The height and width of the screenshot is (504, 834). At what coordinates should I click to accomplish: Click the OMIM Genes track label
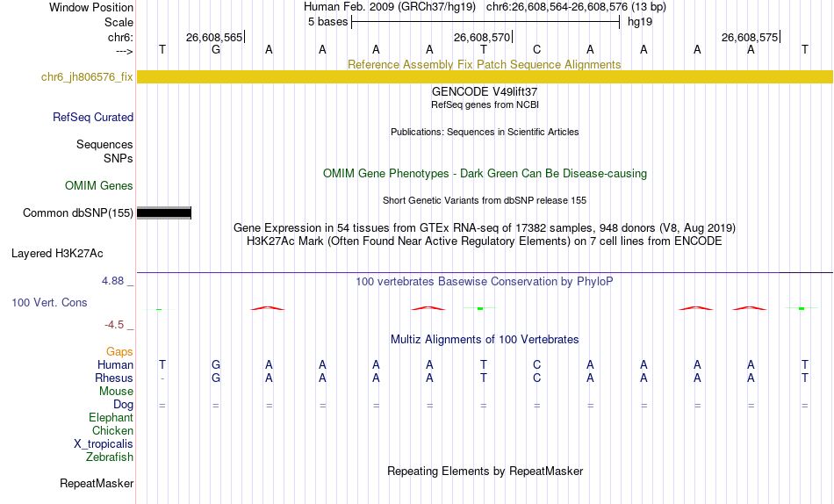pos(99,186)
